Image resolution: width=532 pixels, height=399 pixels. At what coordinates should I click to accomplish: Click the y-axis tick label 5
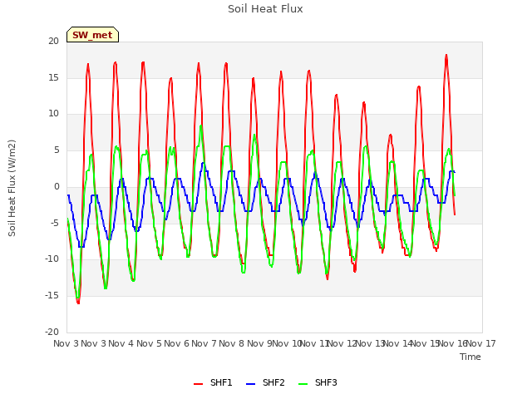click(x=57, y=150)
